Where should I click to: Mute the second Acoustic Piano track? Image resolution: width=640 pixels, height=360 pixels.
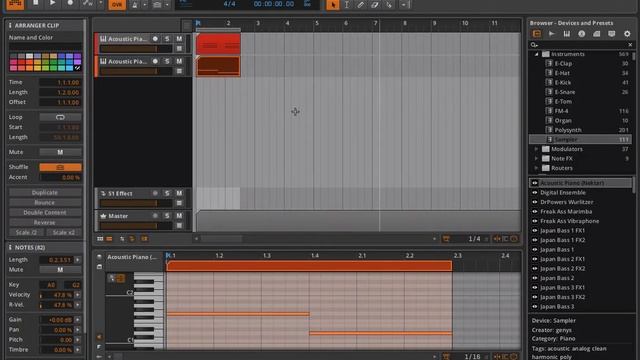179,61
